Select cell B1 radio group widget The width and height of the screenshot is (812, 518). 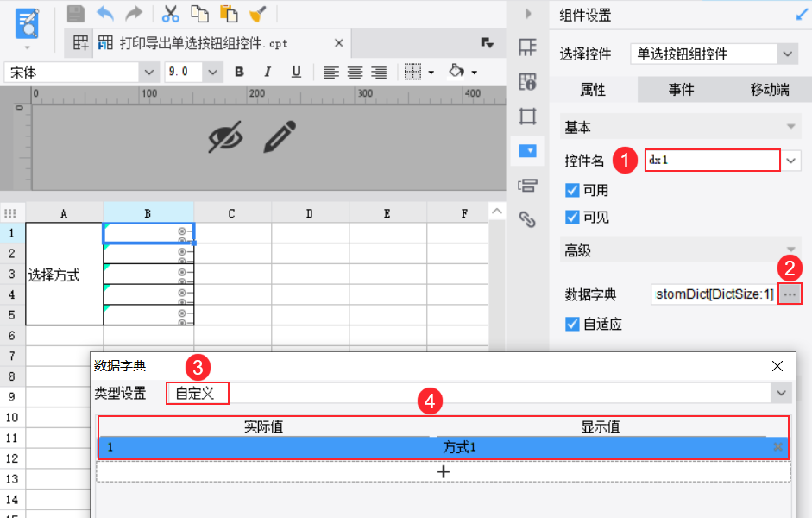148,233
